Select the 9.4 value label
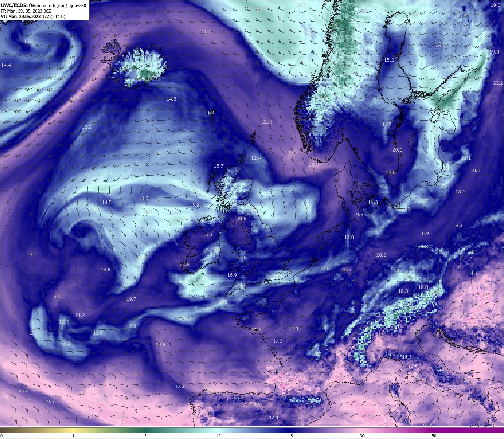The image size is (504, 439). point(440,370)
